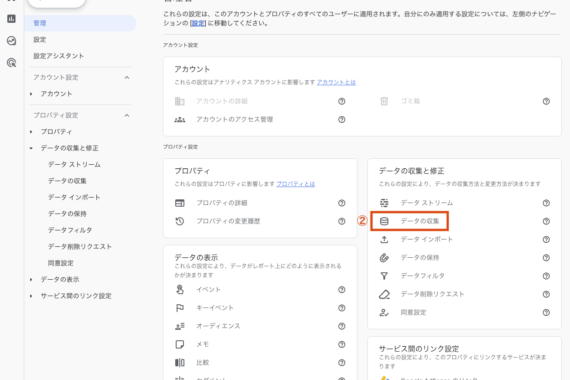Click help icon beside データ ストリーム
The image size is (570, 380).
[x=546, y=203]
